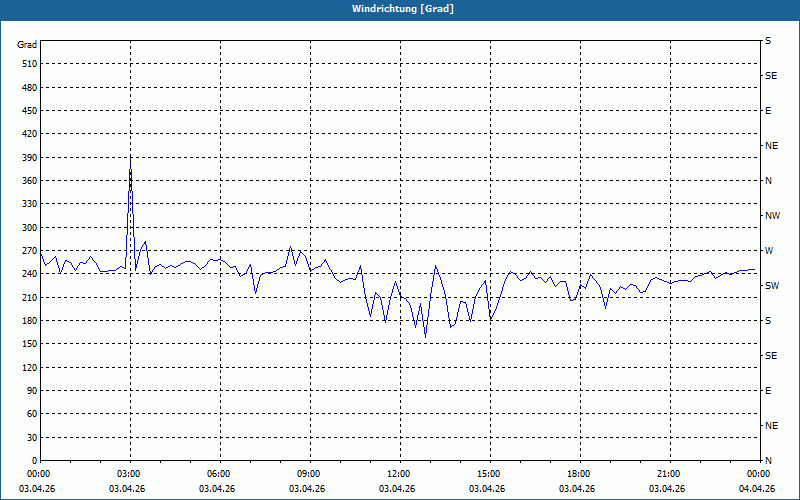Viewport: 800px width, 500px height.
Task: Click the 00:00 label at the start of 03.04.26
Action: [37, 474]
